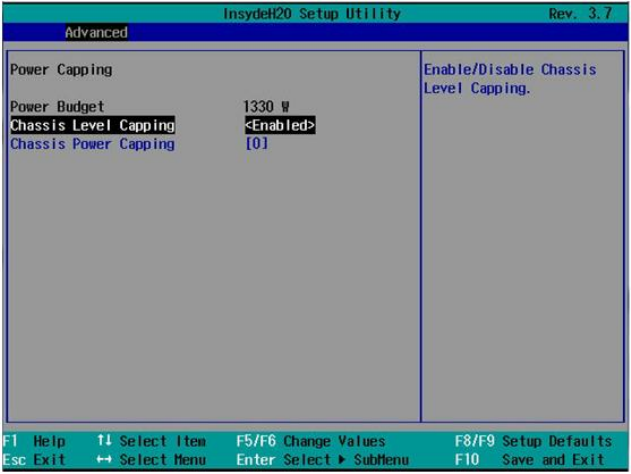Click the Rev. 3.7 version text
The width and height of the screenshot is (631, 474).
point(580,14)
